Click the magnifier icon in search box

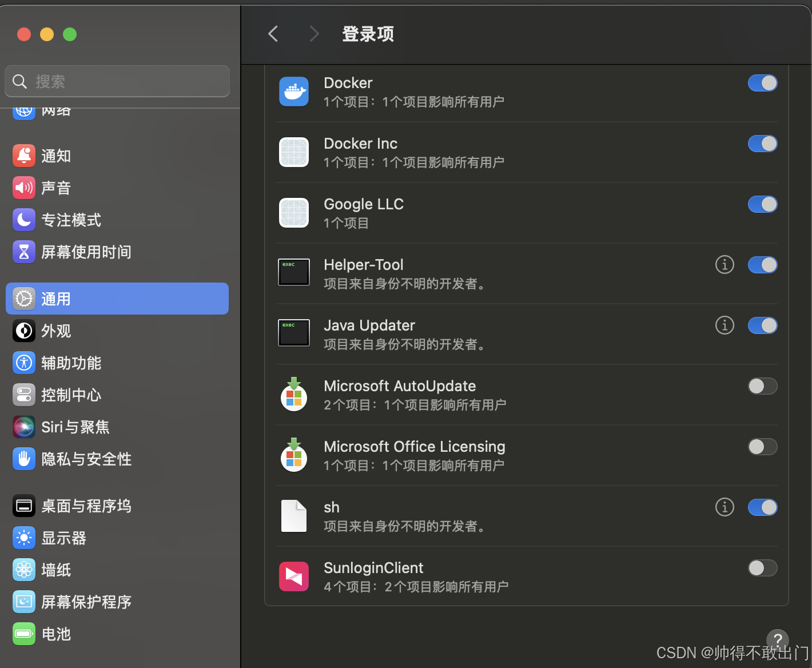pyautogui.click(x=20, y=82)
